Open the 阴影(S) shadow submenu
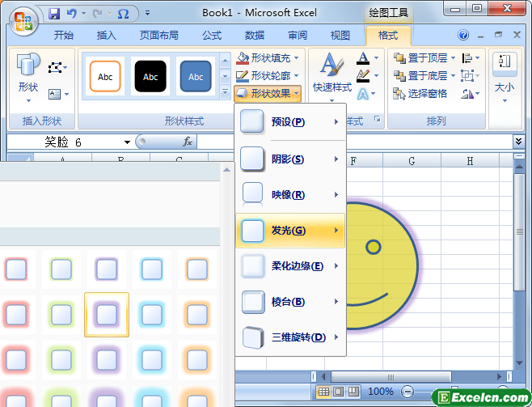The height and width of the screenshot is (407, 532). pyautogui.click(x=290, y=159)
